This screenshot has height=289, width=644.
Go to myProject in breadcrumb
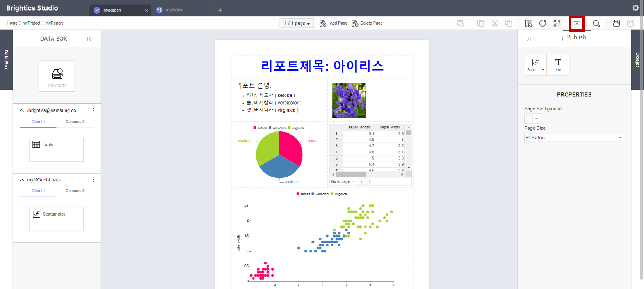31,23
